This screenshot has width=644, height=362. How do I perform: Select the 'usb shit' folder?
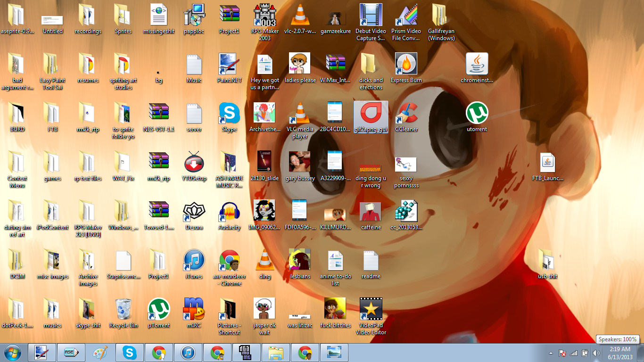(547, 261)
